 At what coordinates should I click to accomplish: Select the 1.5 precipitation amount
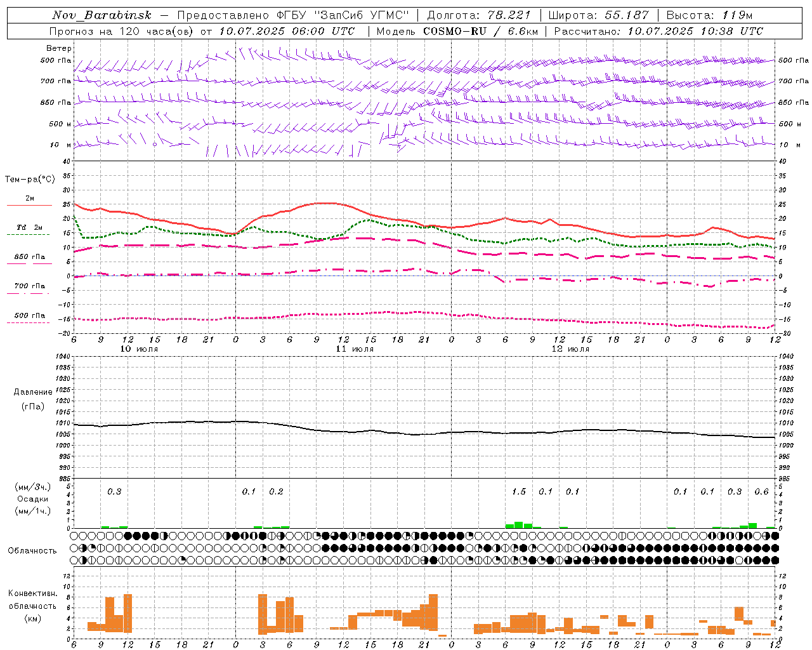[x=519, y=491]
